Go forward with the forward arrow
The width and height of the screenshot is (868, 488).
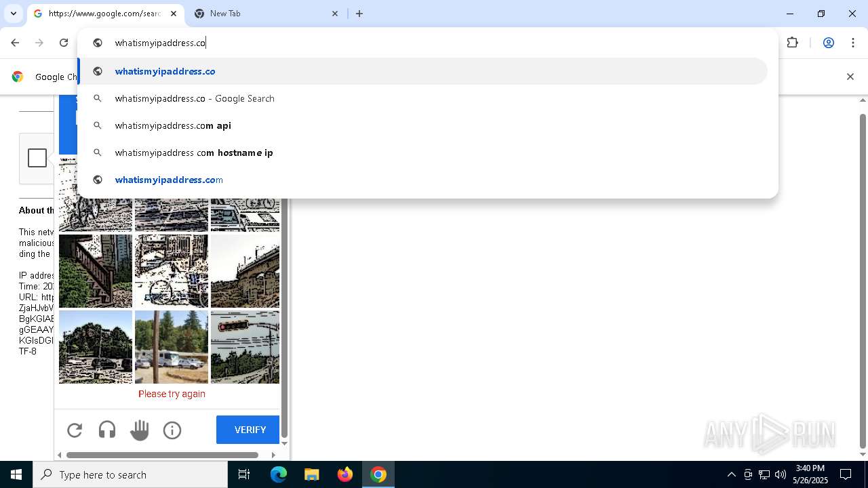click(39, 43)
